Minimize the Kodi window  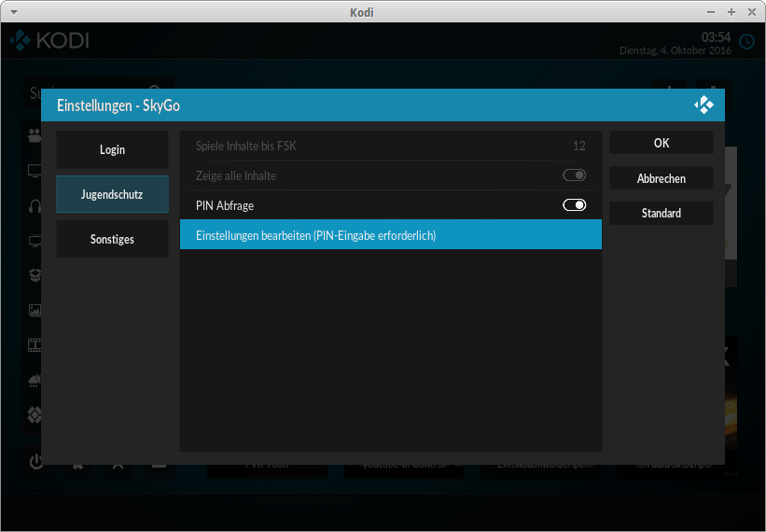click(711, 12)
